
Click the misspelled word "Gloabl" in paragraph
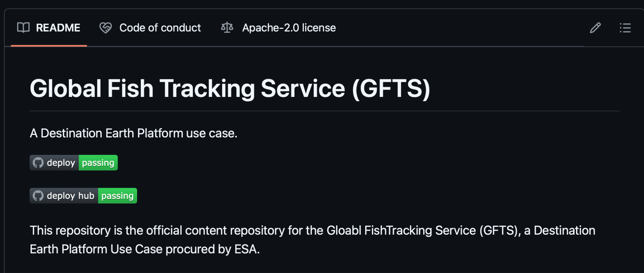click(x=344, y=231)
